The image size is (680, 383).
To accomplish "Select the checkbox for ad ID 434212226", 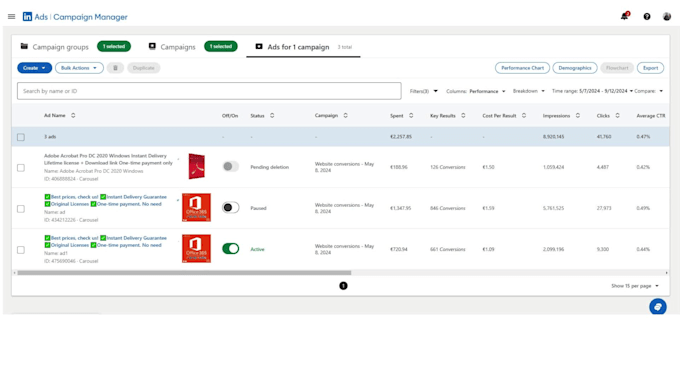I will 21,209.
